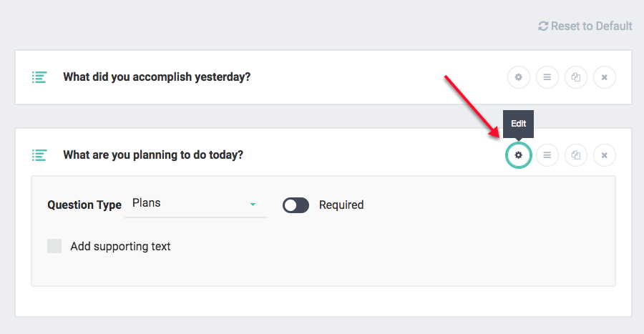The image size is (644, 334).
Task: Duplicate the 'What did you accomplish yesterday?' question
Action: tap(576, 77)
